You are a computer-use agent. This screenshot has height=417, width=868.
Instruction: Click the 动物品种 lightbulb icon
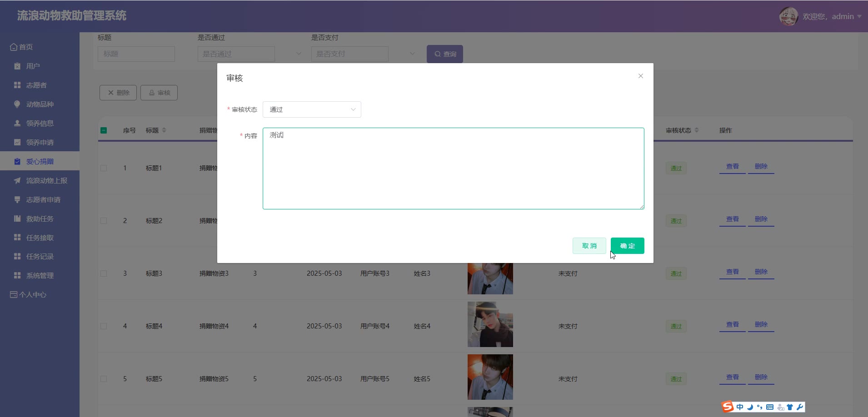[x=17, y=104]
